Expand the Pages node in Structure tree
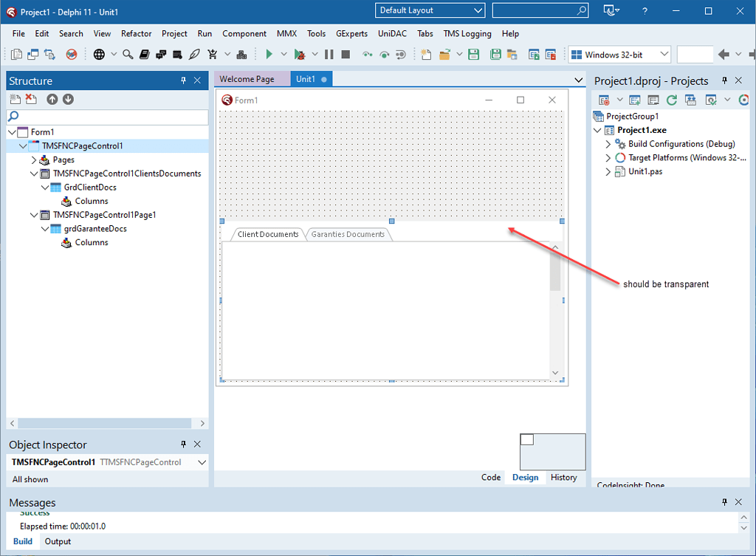756x556 pixels. point(34,159)
